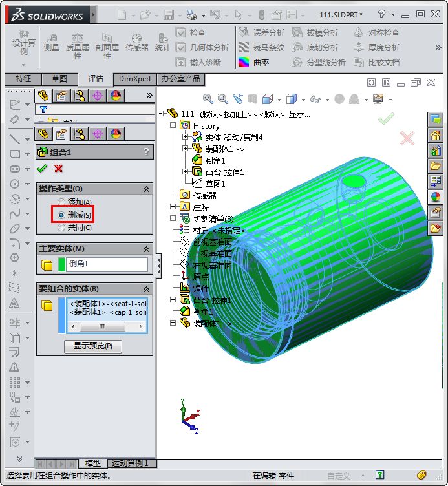Viewport: 448px width, 486px height.
Task: Click the 主要实体 selection box containing 倒角1
Action: 107,264
